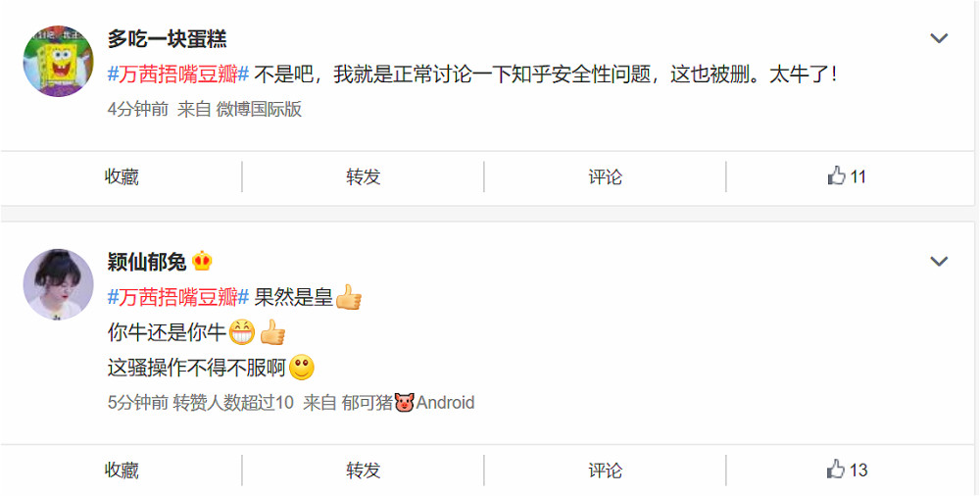Open the #万茜捂嘴豆瓣# hashtag in the second post

point(178,297)
